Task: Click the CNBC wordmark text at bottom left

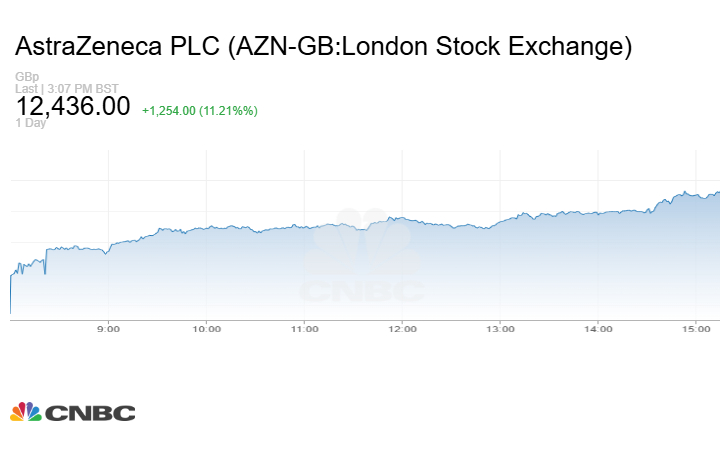Action: (90, 413)
